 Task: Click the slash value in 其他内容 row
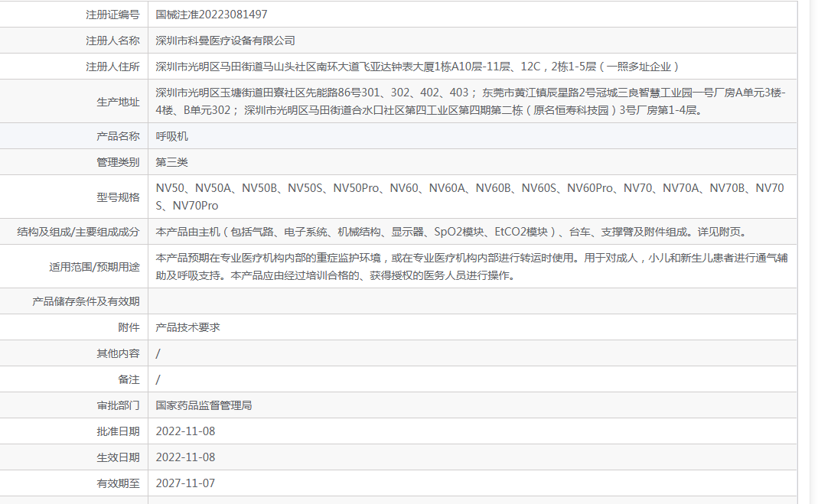(x=158, y=353)
